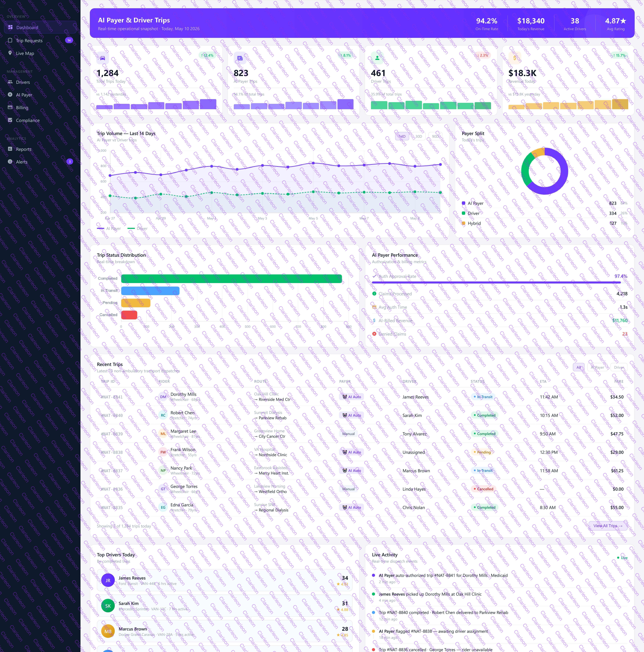Switch Trip Volume chart to 30D
The height and width of the screenshot is (652, 644).
coord(419,136)
